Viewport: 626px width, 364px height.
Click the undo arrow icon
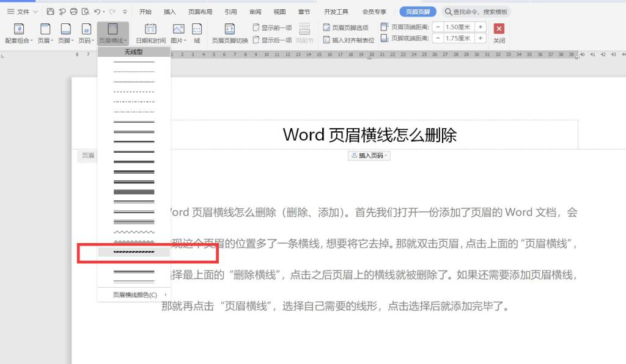coord(97,12)
